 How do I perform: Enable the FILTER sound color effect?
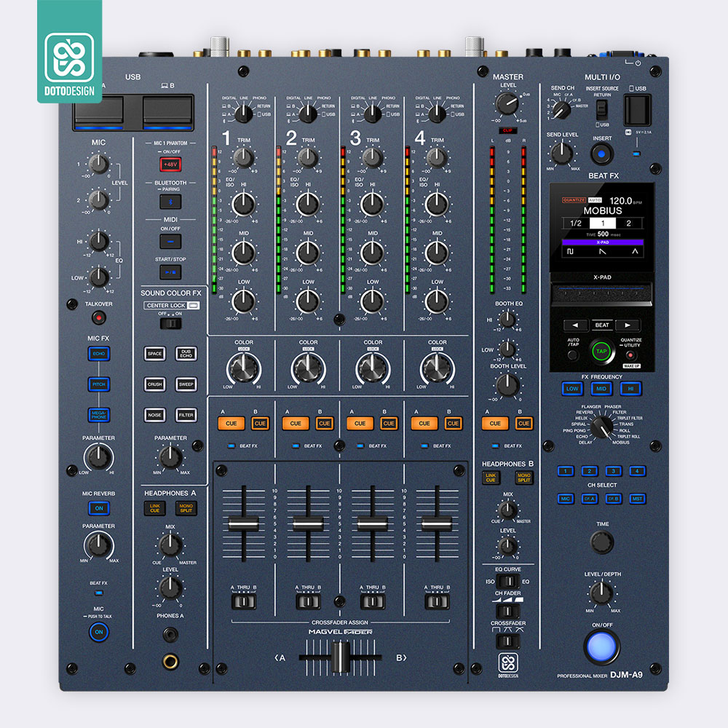pyautogui.click(x=186, y=415)
